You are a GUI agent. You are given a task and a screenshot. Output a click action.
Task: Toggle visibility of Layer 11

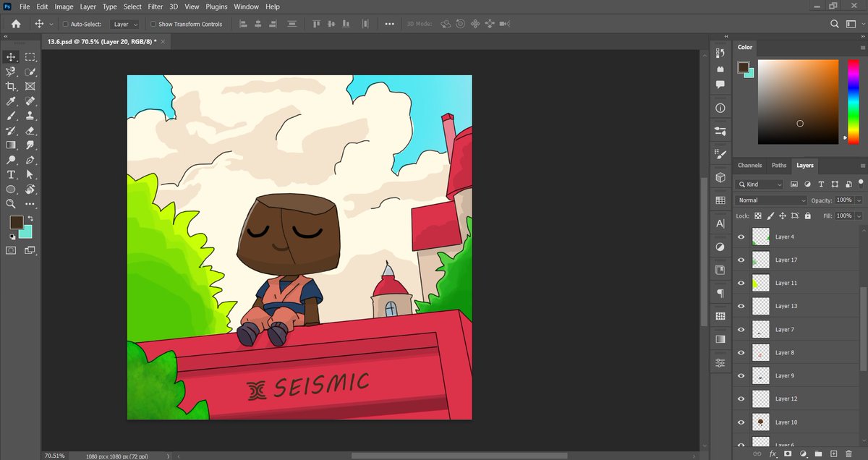click(741, 283)
